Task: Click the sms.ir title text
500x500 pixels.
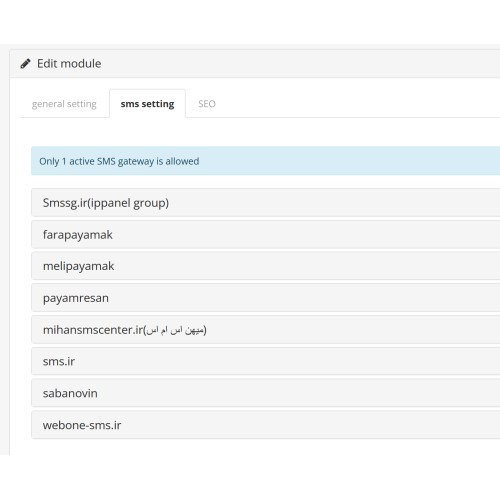Action: coord(59,361)
